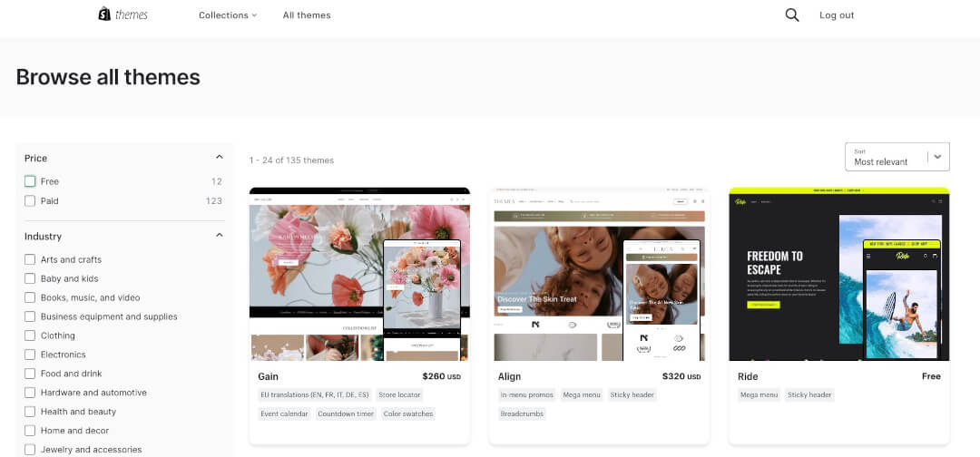Viewport: 980px width, 457px height.
Task: Check the Baby and kids industry
Action: point(30,278)
